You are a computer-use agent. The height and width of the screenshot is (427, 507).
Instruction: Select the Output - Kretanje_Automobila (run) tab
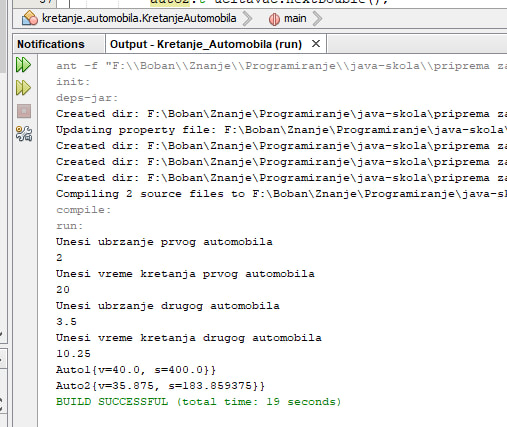coord(206,44)
